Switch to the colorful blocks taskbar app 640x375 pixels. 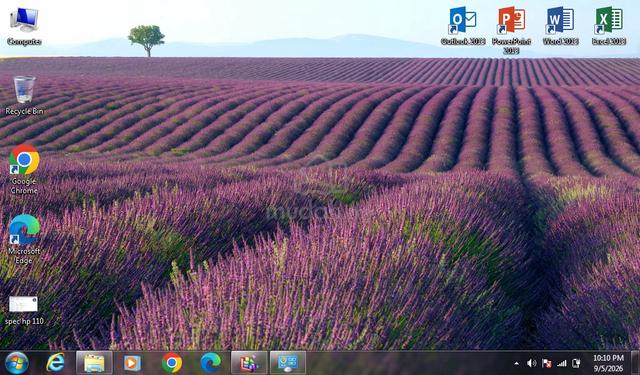point(249,363)
